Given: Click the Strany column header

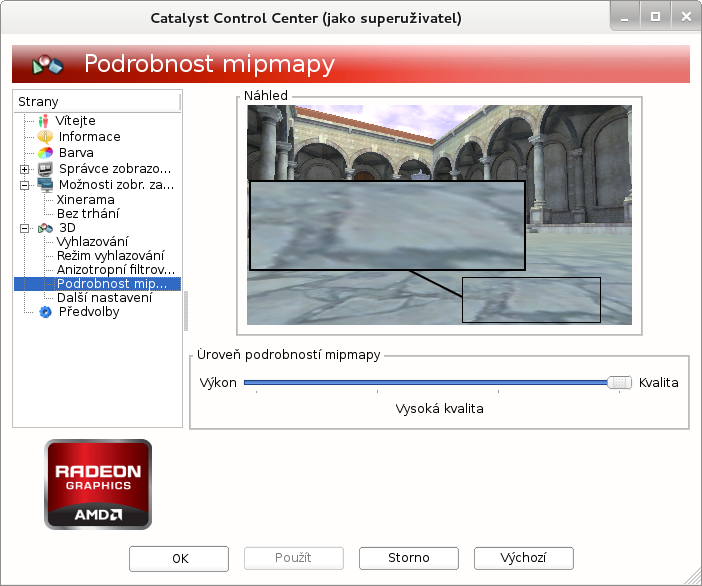Looking at the screenshot, I should 97,102.
